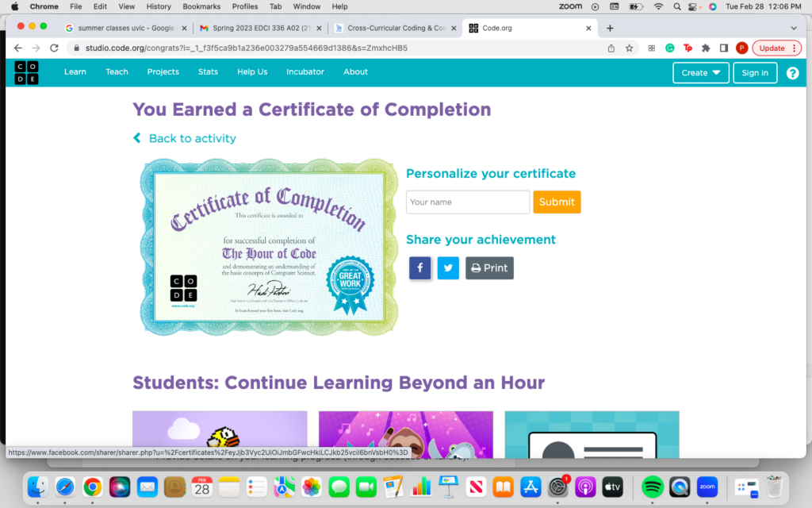Click the address bar URL

(x=247, y=48)
